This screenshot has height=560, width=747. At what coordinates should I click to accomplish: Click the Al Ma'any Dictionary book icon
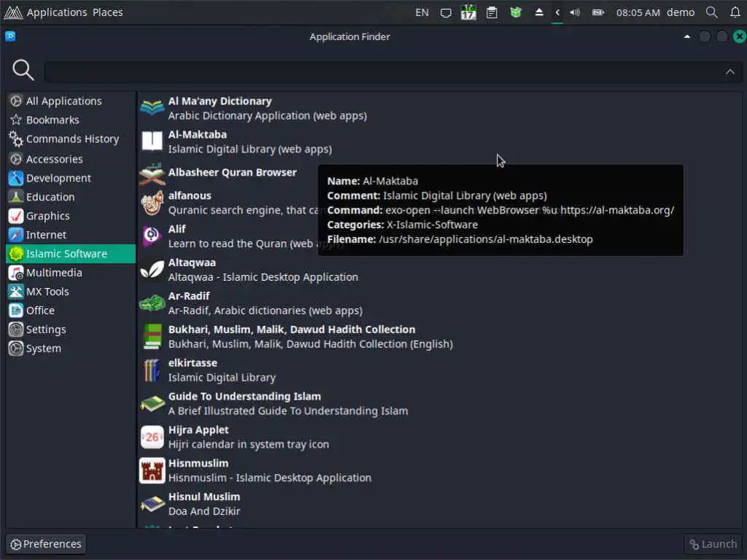tap(152, 108)
